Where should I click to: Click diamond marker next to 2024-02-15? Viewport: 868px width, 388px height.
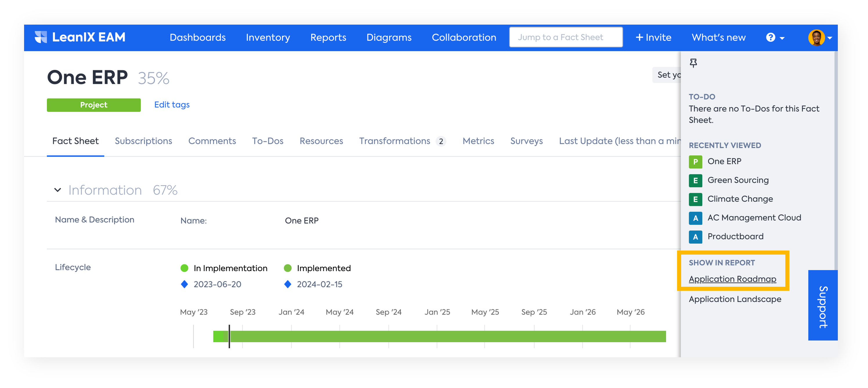point(287,284)
